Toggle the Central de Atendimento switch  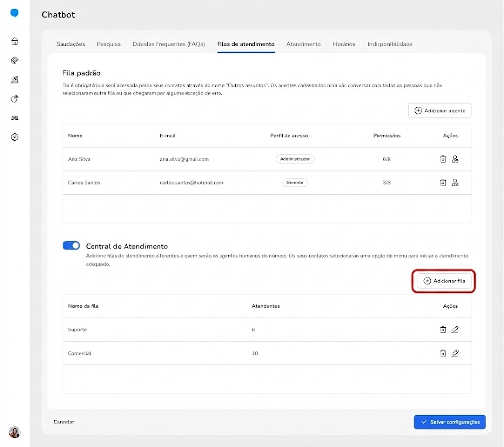(71, 246)
